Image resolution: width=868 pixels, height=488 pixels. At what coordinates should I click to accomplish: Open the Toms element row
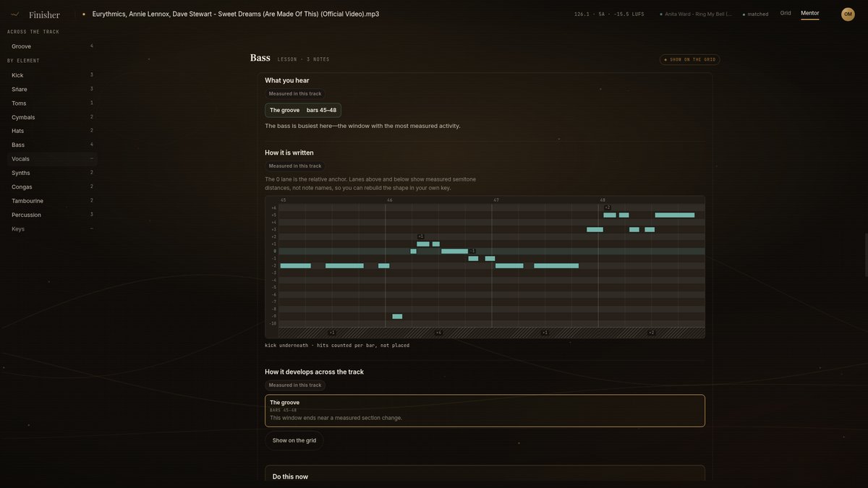[52, 103]
